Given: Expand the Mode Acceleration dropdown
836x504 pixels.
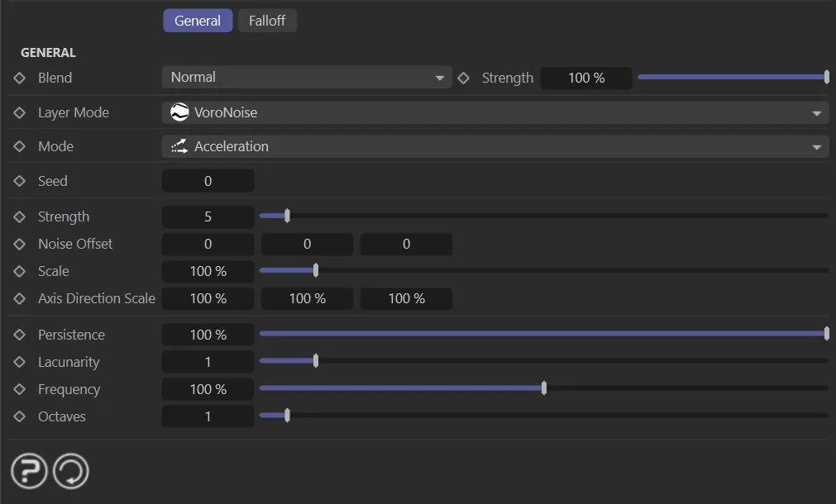Looking at the screenshot, I should [x=494, y=146].
